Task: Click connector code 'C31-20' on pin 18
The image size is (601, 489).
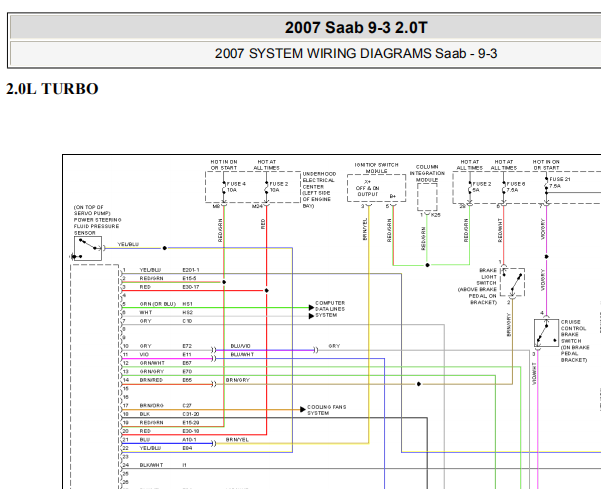Action: (x=190, y=414)
